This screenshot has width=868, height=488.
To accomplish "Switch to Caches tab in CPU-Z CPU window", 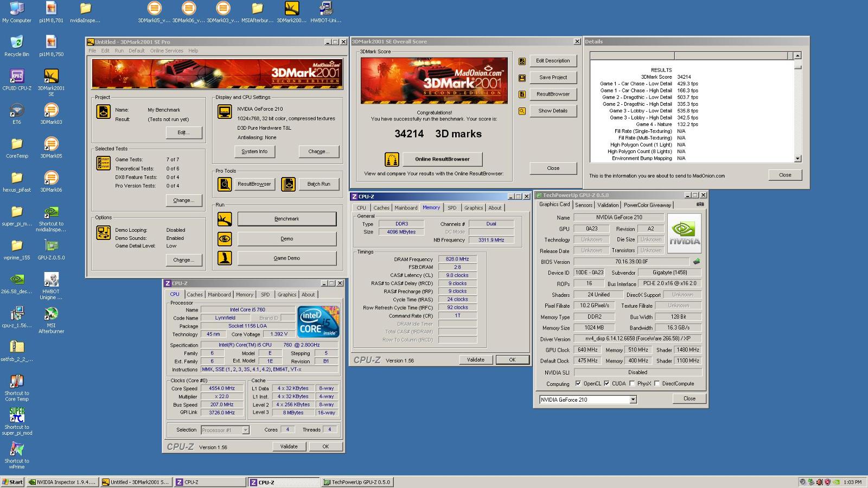I will (x=195, y=295).
